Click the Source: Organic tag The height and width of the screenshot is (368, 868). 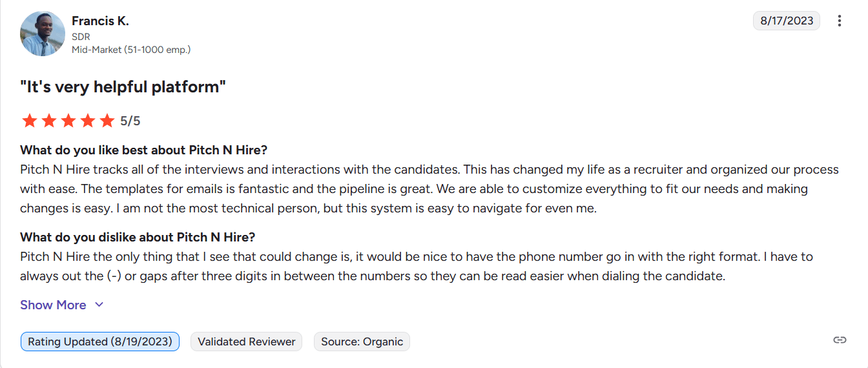tap(362, 342)
